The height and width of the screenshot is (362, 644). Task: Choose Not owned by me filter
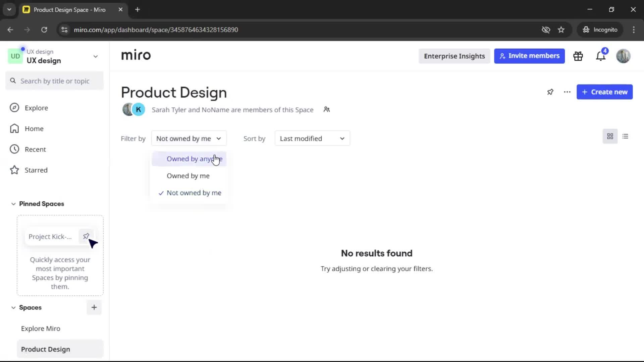(189, 193)
